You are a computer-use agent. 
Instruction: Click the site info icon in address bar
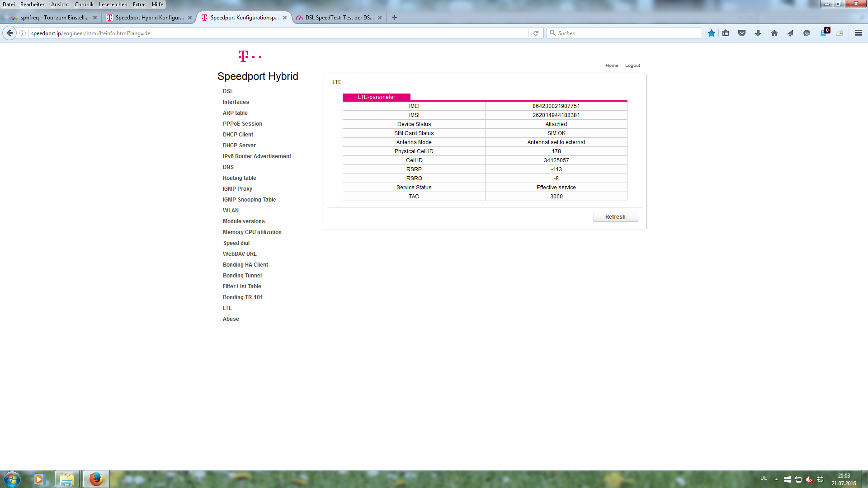(x=23, y=33)
